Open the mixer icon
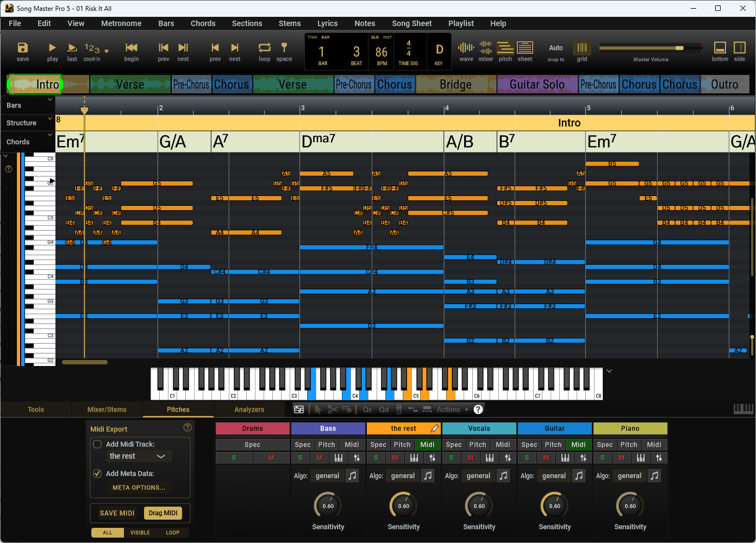The image size is (756, 543). coord(486,48)
